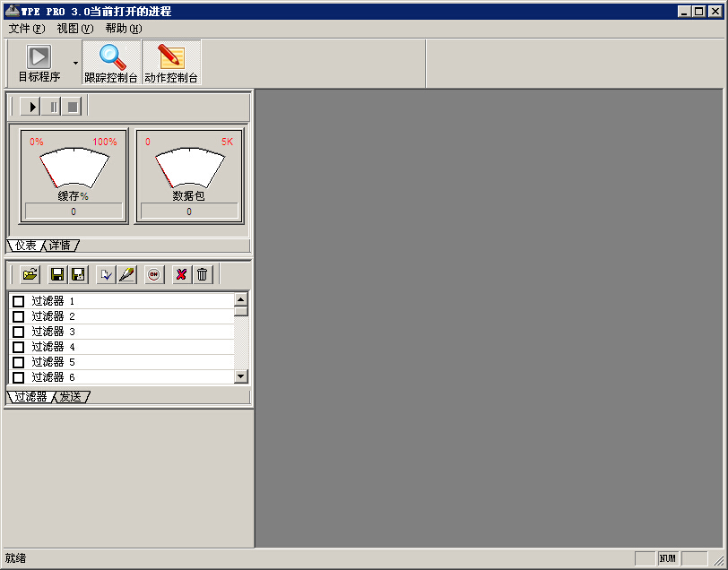Click the save filter floppy icon

[57, 275]
